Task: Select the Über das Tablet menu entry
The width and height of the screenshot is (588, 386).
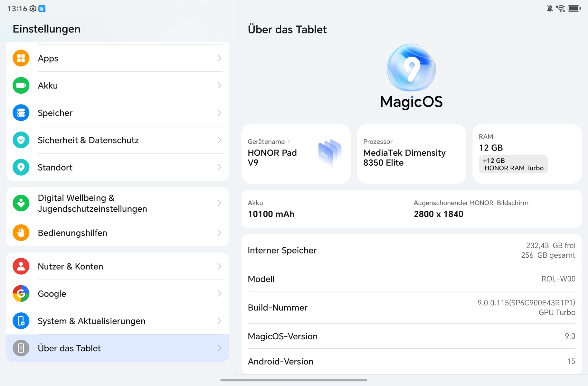Action: pos(118,348)
